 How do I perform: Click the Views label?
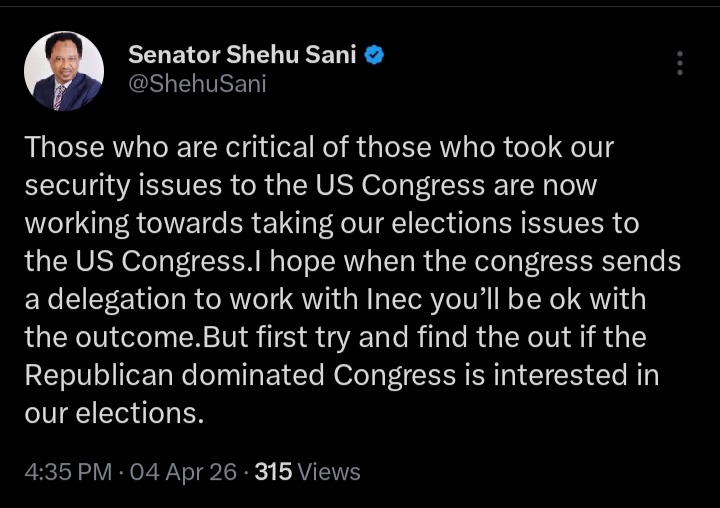click(328, 471)
